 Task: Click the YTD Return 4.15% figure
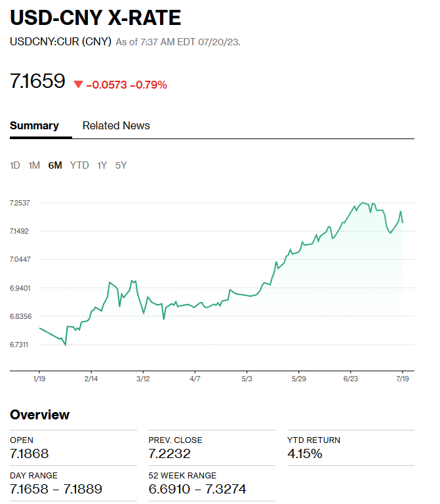[x=305, y=454]
